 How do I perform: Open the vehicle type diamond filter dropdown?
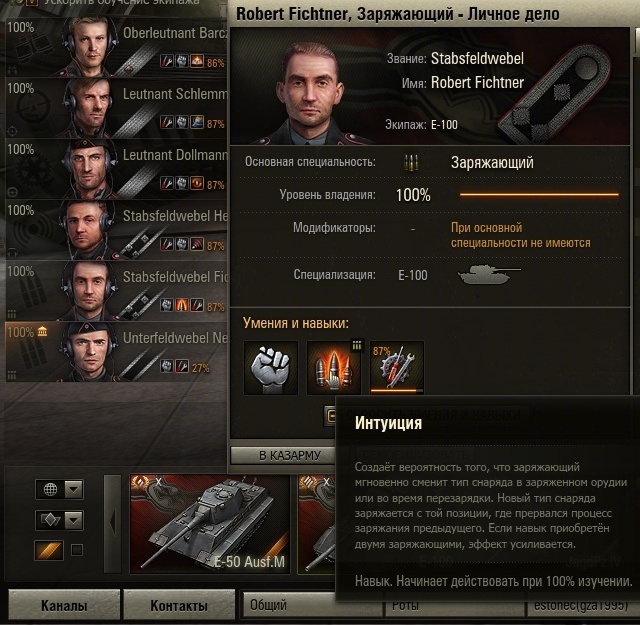tap(60, 520)
